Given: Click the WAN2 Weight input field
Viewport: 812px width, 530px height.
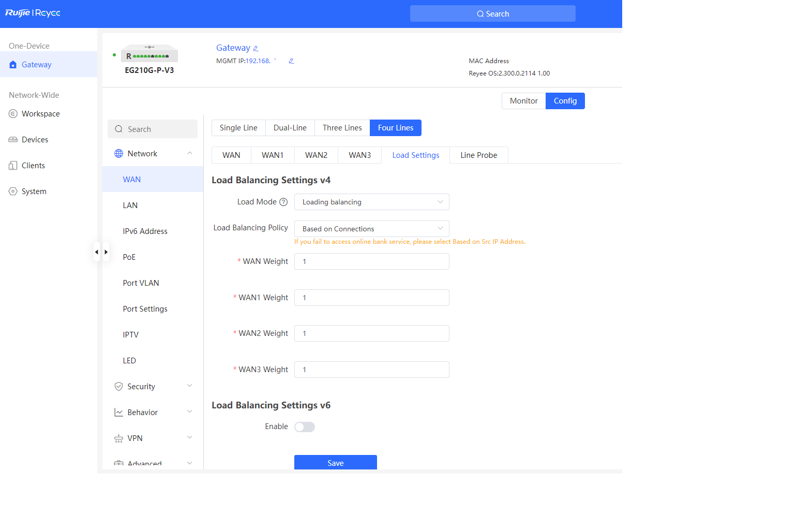Looking at the screenshot, I should (371, 334).
